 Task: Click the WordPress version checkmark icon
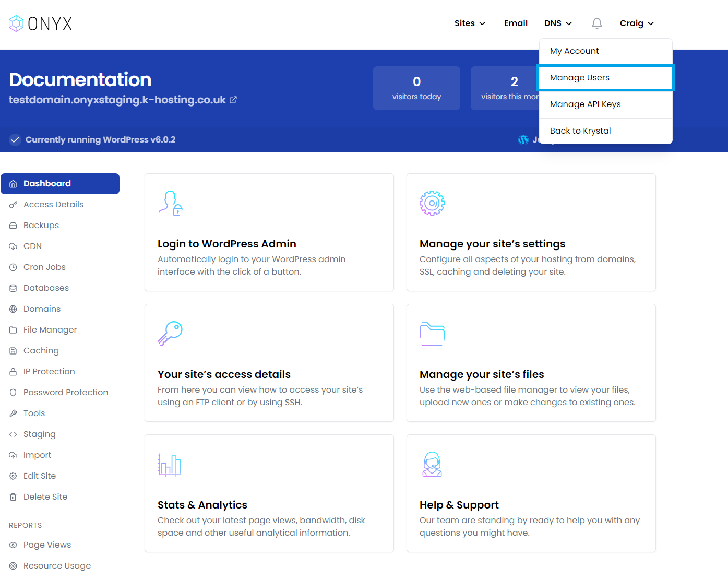coord(15,139)
